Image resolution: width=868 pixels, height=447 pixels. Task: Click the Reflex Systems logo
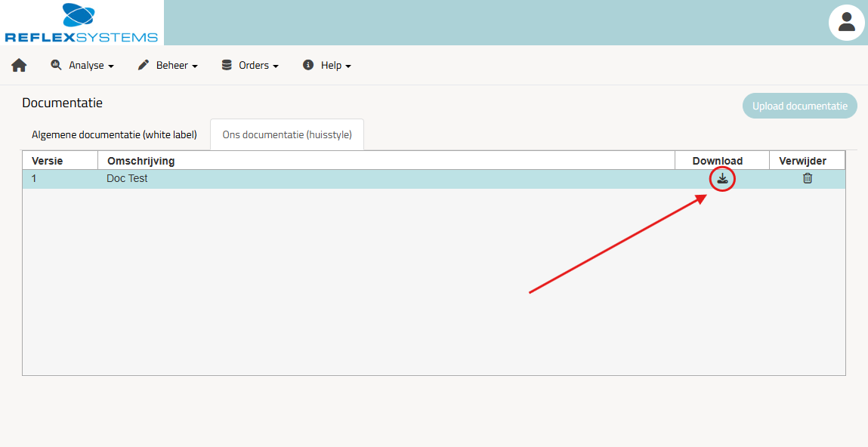[82, 23]
